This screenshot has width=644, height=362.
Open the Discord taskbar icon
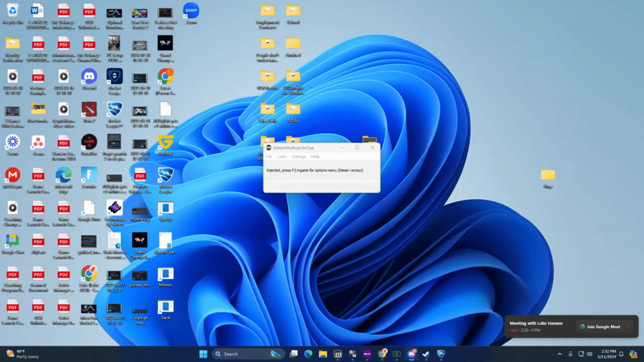coord(411,354)
